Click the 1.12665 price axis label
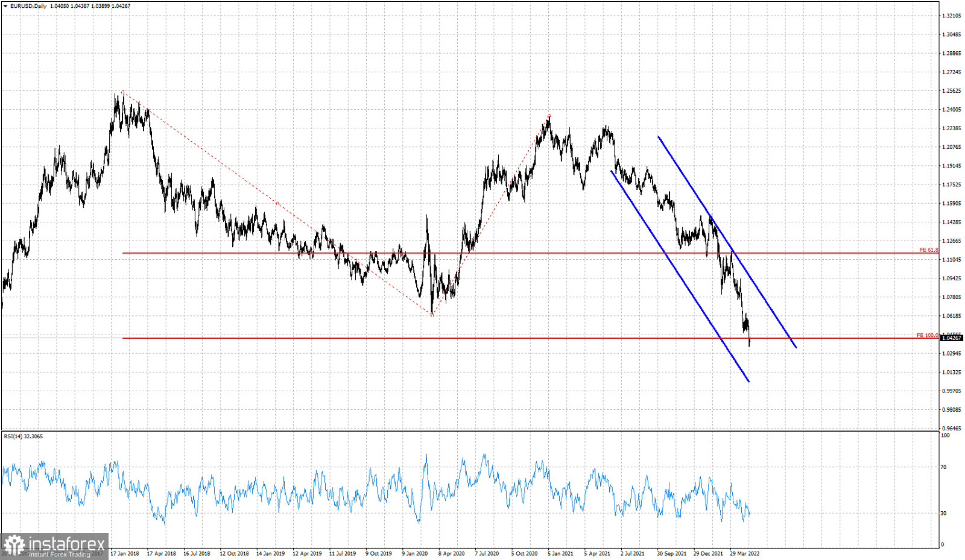The width and height of the screenshot is (965, 560). [x=952, y=241]
